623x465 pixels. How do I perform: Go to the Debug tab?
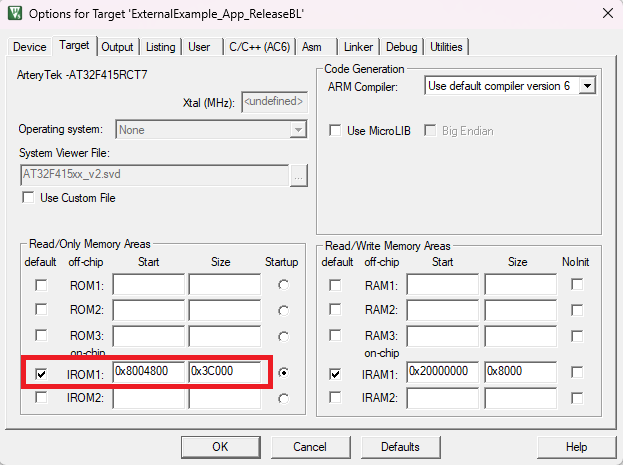(402, 47)
